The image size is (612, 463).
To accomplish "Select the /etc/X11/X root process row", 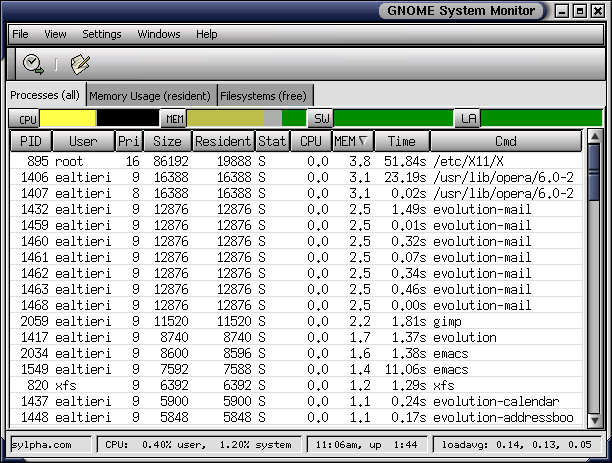I will pyautogui.click(x=300, y=161).
